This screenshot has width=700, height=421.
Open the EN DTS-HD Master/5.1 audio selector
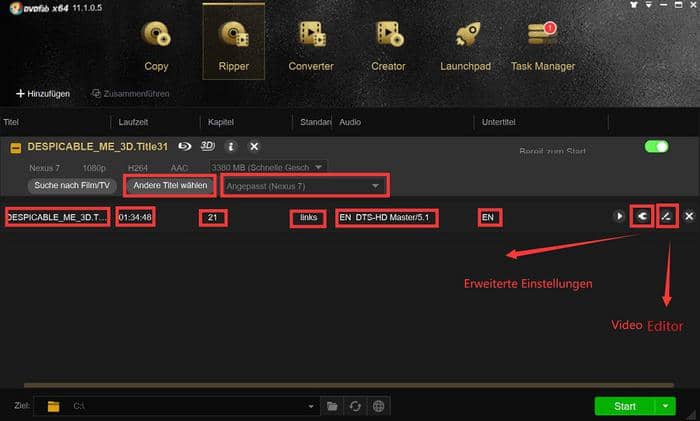[386, 218]
